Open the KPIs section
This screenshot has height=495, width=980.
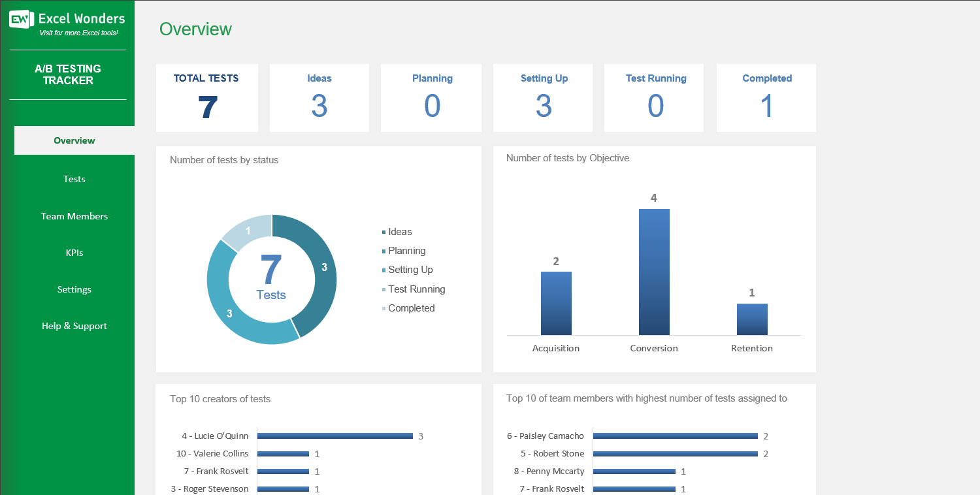(74, 253)
